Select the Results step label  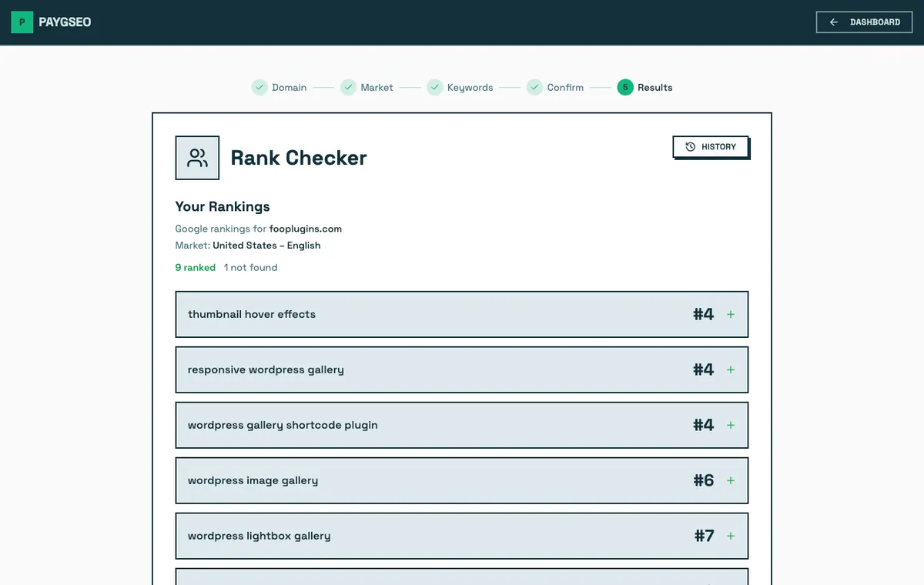[655, 88]
